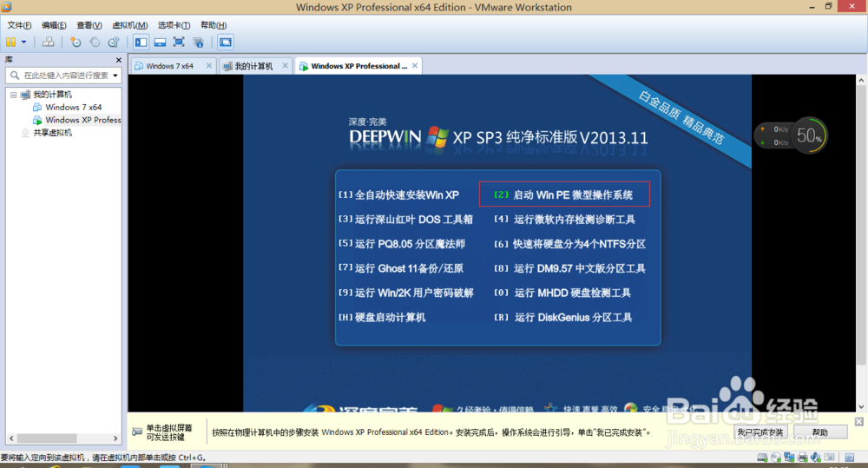
Task: Click the message log status icon
Action: click(x=849, y=458)
